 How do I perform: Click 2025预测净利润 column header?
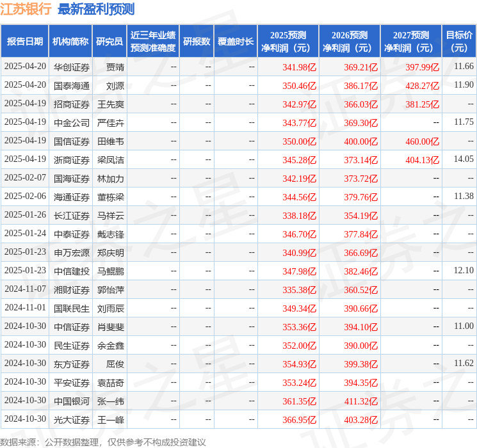point(288,42)
